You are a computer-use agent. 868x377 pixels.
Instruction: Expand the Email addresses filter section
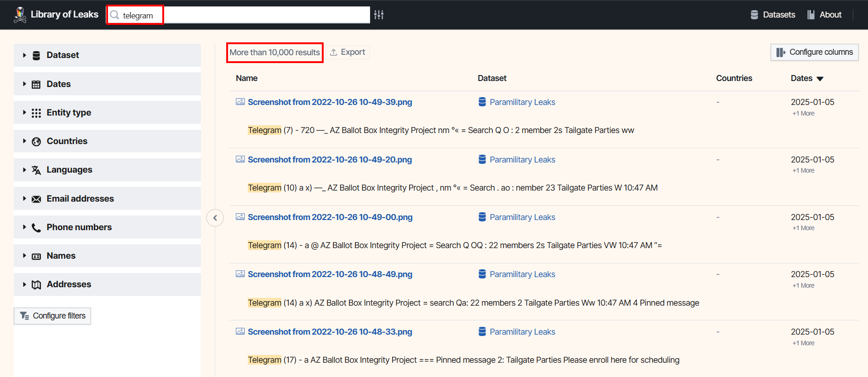click(107, 198)
